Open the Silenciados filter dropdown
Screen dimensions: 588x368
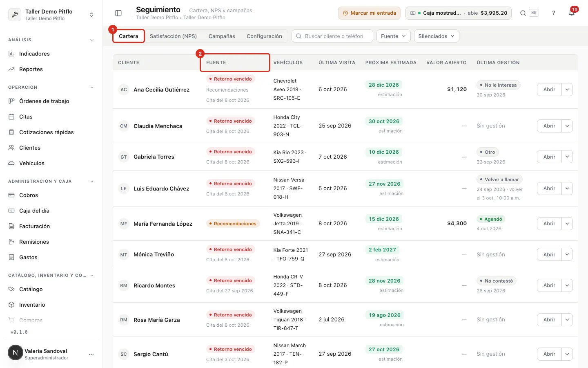pos(437,36)
